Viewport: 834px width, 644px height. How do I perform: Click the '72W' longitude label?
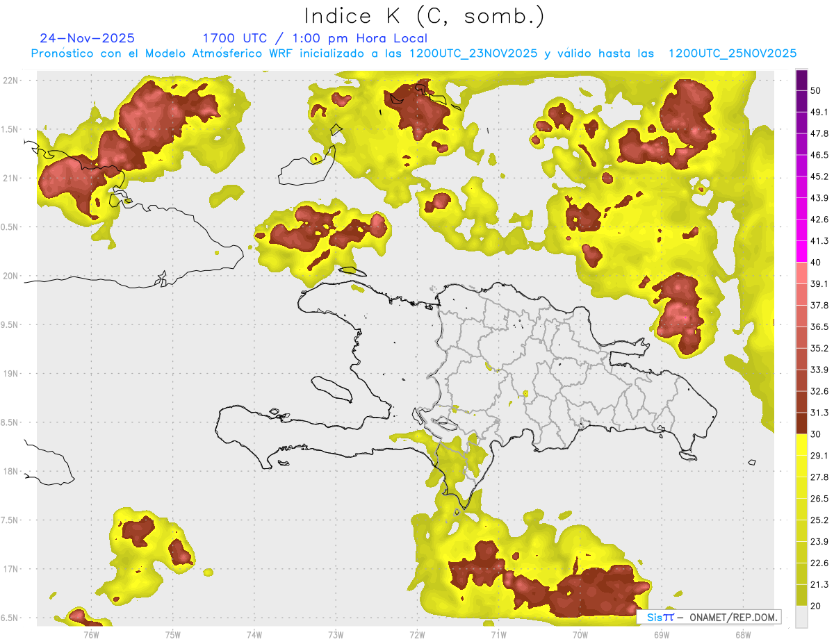417,634
